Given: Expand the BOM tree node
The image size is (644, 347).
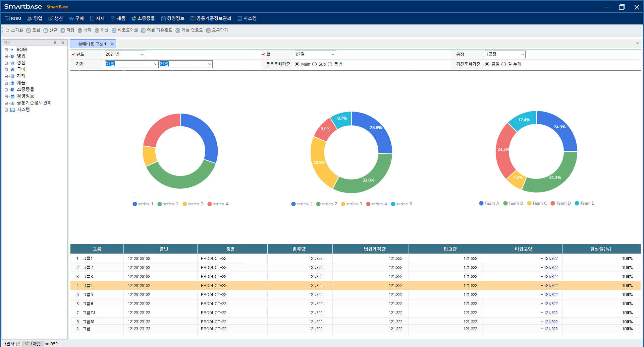Looking at the screenshot, I should pyautogui.click(x=6, y=50).
